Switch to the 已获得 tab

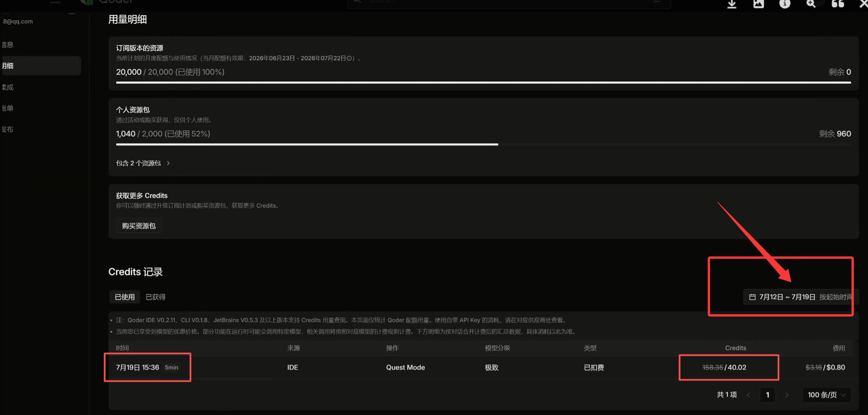tap(156, 297)
